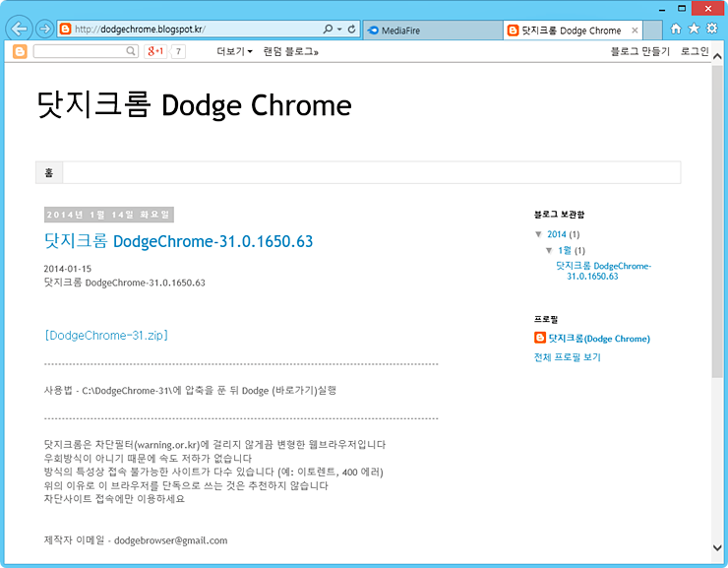The width and height of the screenshot is (728, 568).
Task: Collapse the 1월 archive triangle
Action: 549,251
